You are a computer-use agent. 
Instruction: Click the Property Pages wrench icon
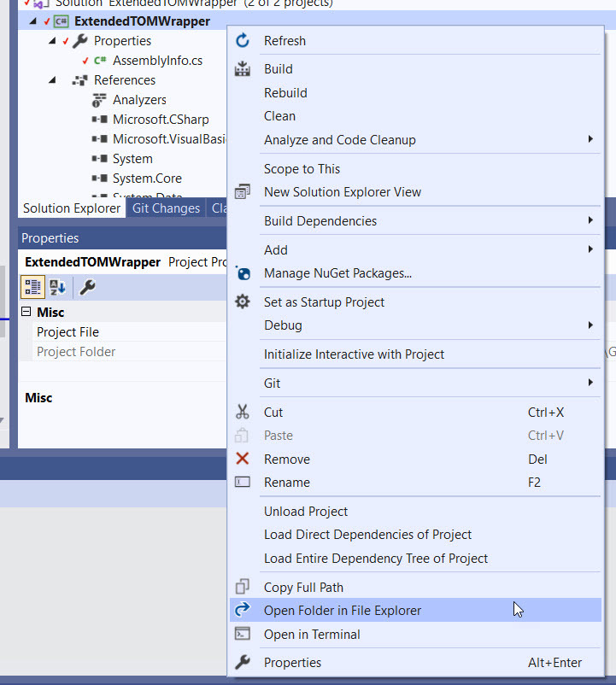tap(86, 287)
